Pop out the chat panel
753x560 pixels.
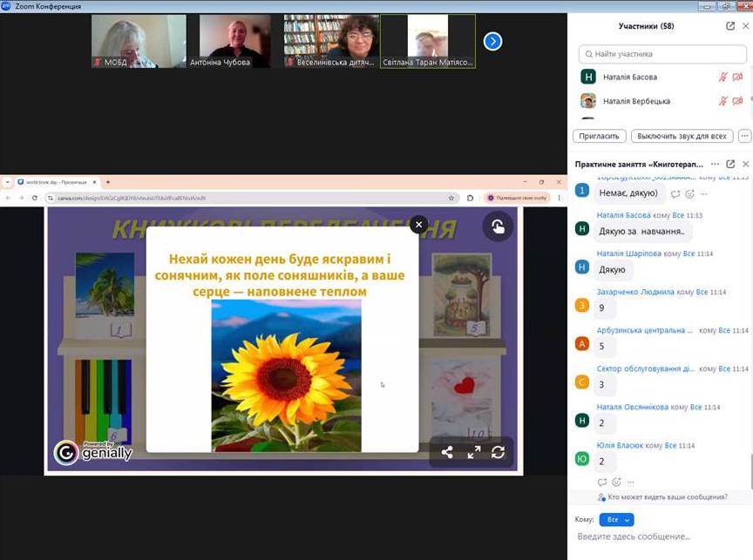click(730, 164)
